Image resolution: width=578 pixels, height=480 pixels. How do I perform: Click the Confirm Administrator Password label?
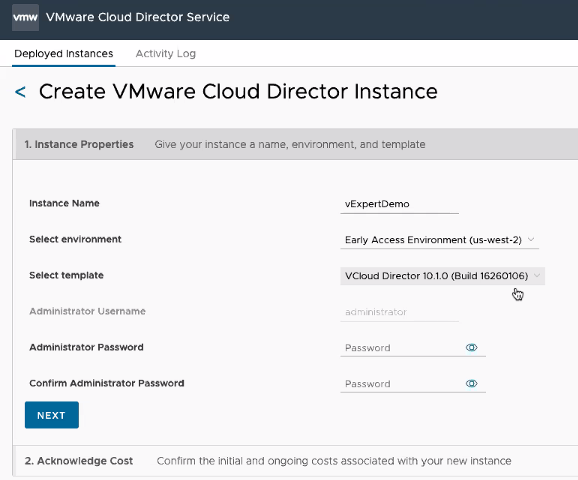(107, 383)
